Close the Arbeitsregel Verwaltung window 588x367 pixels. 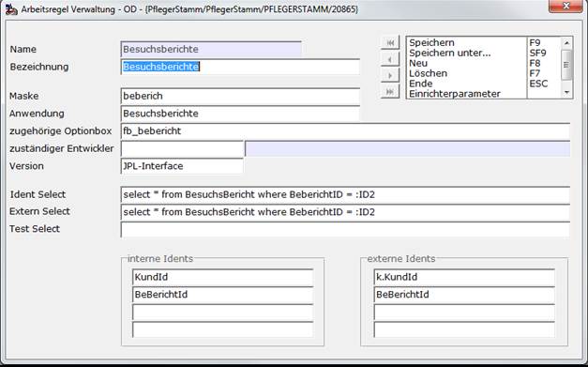click(x=566, y=6)
